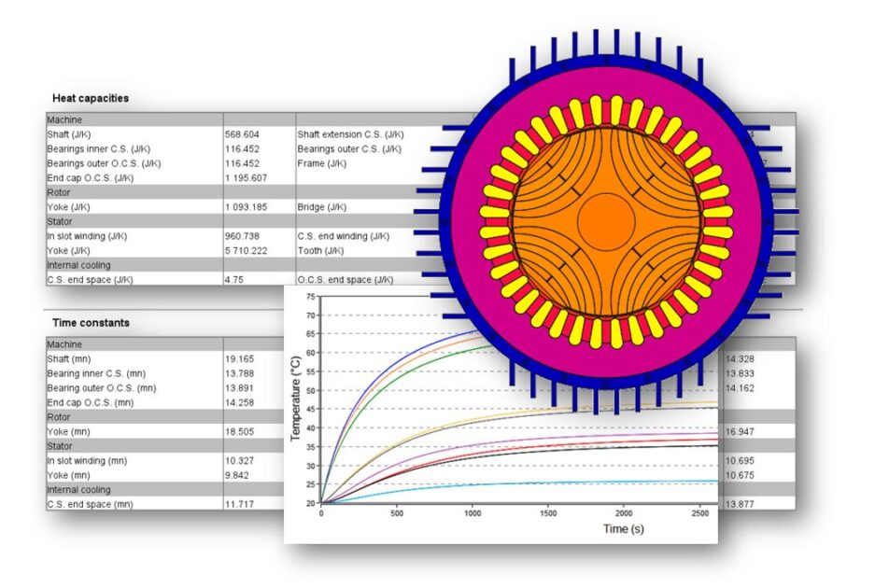Click the Shaft (mn) value 19.165
Image resolution: width=875 pixels, height=588 pixels.
239,358
